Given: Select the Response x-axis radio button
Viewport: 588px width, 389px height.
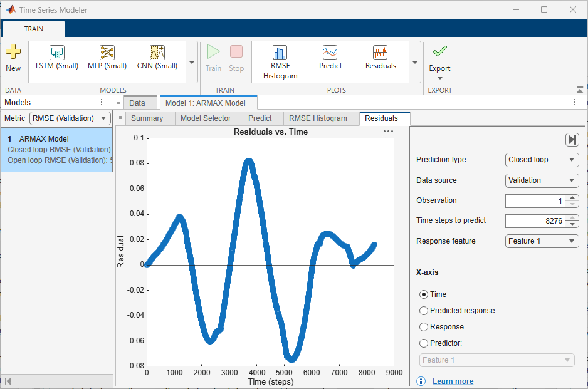Looking at the screenshot, I should click(x=423, y=327).
